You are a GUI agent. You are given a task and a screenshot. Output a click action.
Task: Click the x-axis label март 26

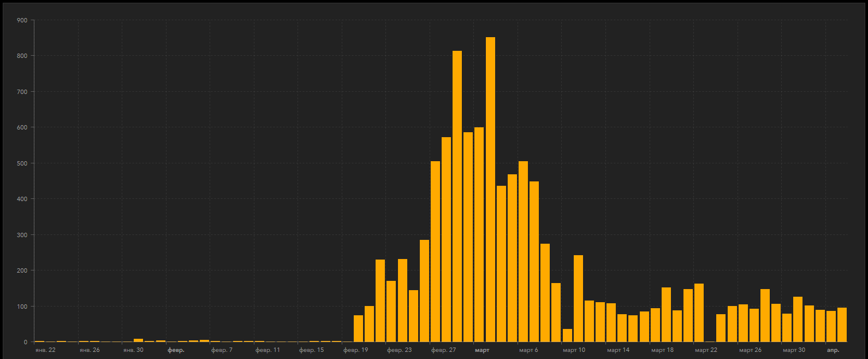pos(750,350)
